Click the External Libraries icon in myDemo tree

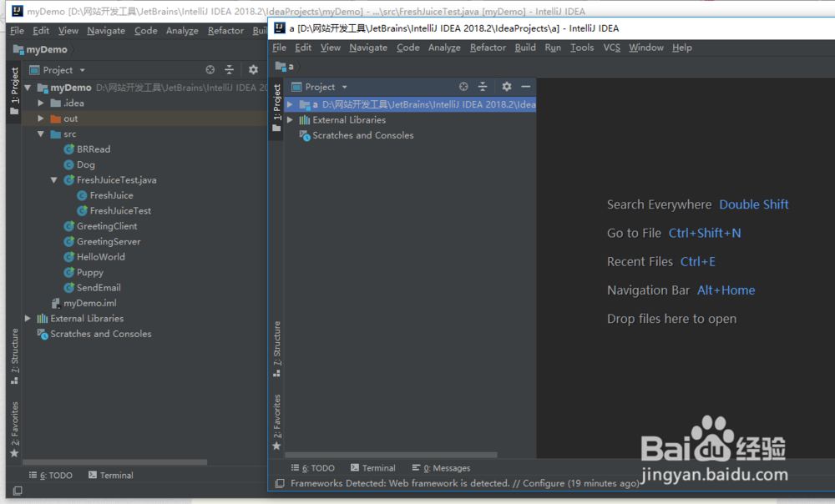pos(42,319)
